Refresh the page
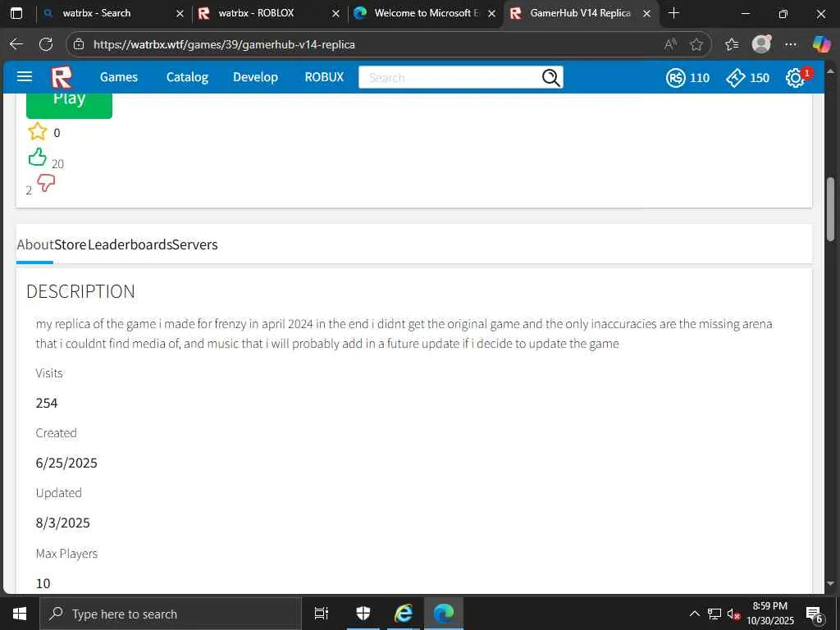The image size is (840, 630). [x=46, y=44]
